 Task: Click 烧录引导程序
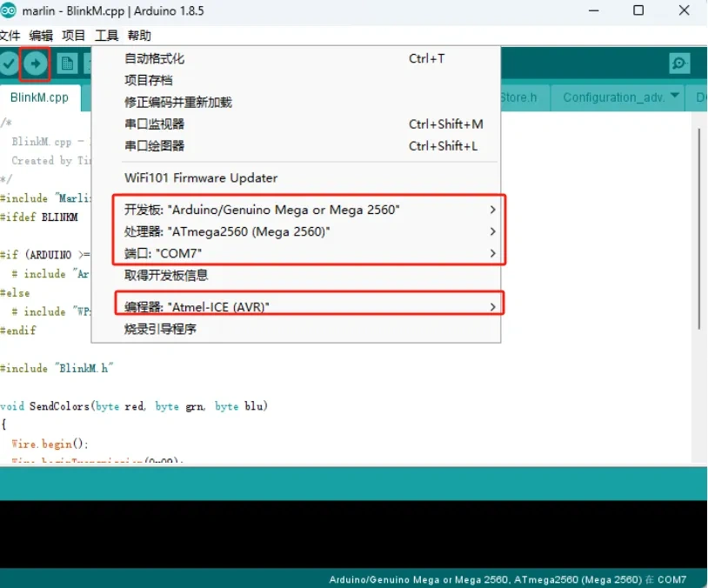pyautogui.click(x=296, y=329)
